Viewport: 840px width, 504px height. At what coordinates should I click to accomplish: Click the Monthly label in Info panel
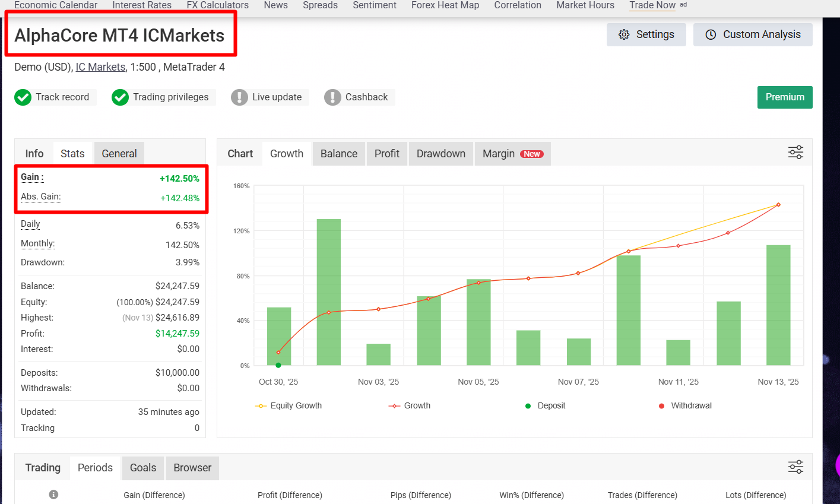(37, 243)
